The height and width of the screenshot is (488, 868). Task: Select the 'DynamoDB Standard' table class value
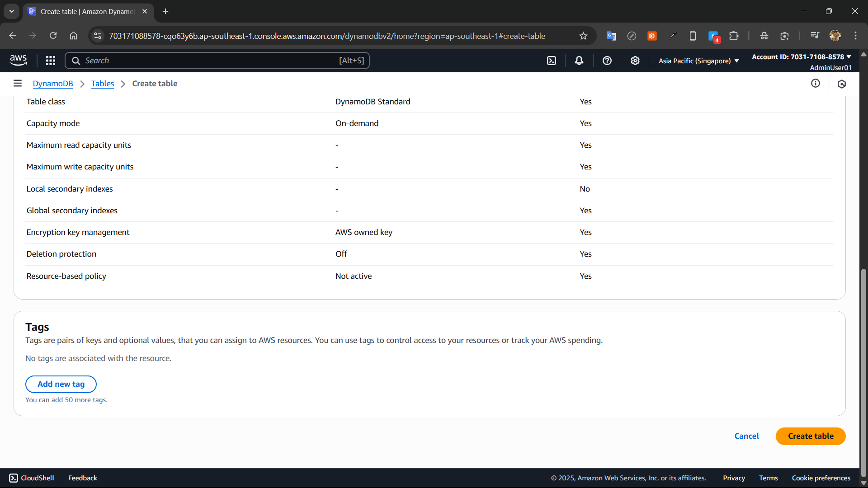coord(373,102)
